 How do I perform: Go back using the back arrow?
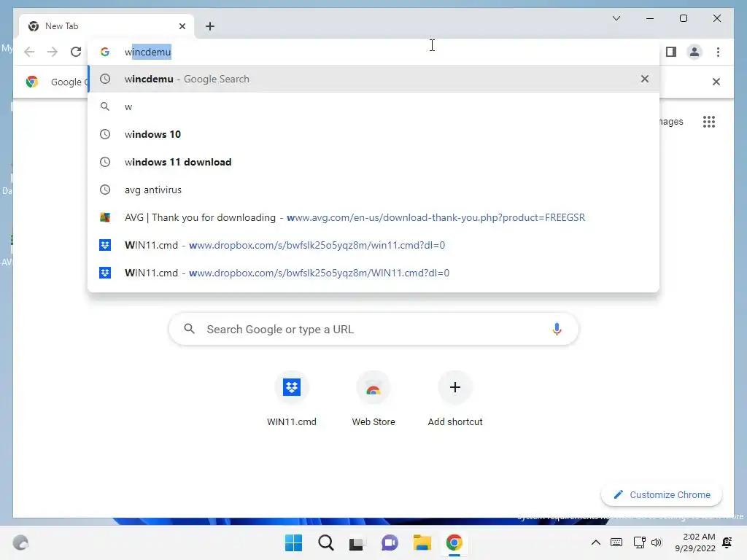click(x=29, y=52)
